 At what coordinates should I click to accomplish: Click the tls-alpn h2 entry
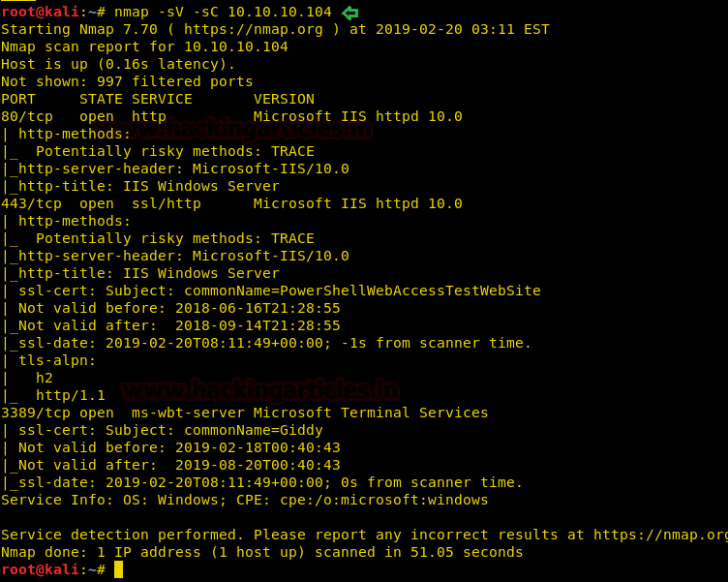click(45, 378)
